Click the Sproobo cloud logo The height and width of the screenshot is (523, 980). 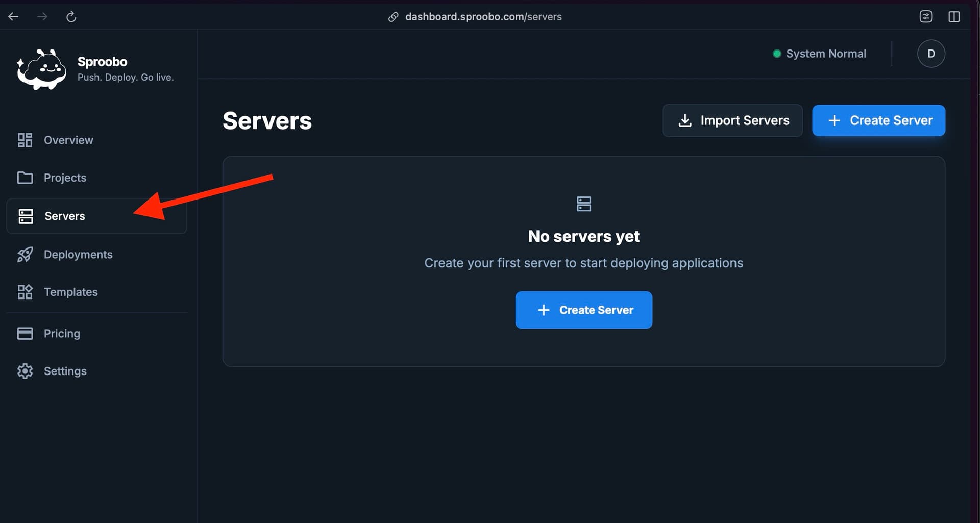(42, 69)
